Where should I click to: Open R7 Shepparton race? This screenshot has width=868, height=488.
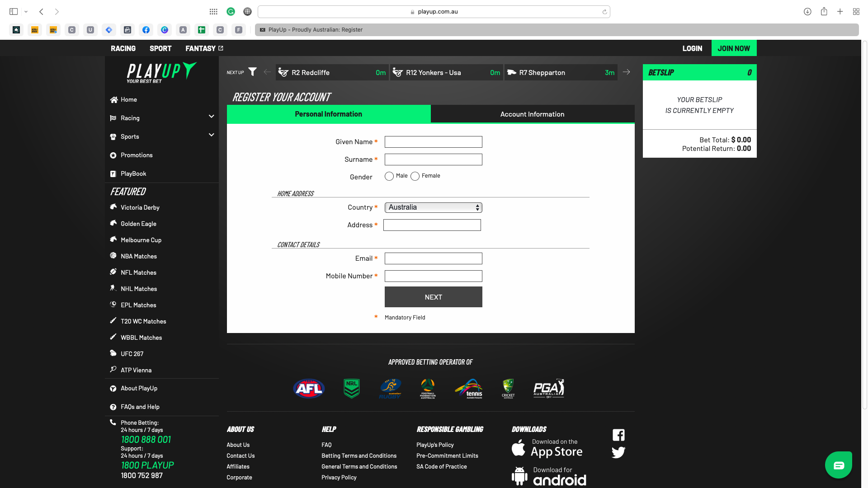pos(561,72)
